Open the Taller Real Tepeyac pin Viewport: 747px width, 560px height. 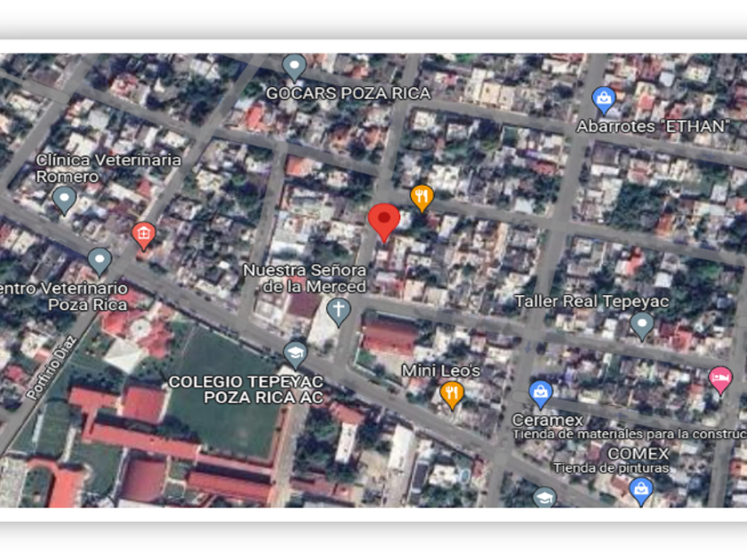(642, 326)
